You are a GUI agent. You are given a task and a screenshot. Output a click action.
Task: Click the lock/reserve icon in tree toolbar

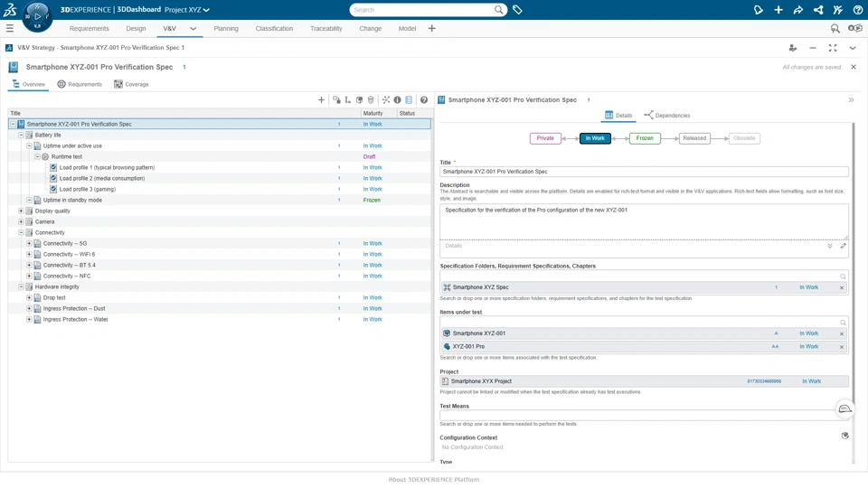click(x=336, y=99)
